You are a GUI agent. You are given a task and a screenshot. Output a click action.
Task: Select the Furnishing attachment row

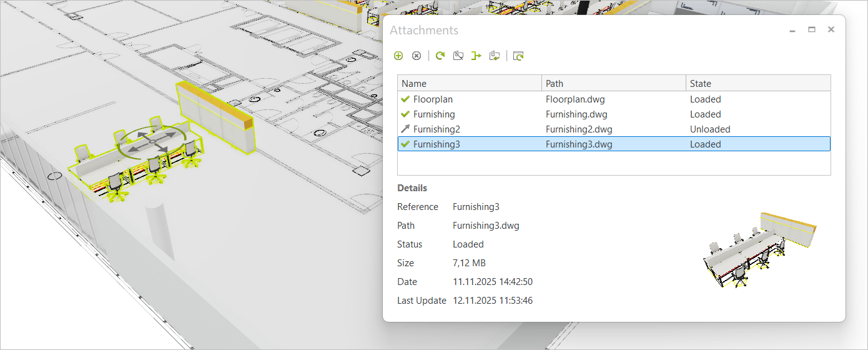(x=614, y=114)
